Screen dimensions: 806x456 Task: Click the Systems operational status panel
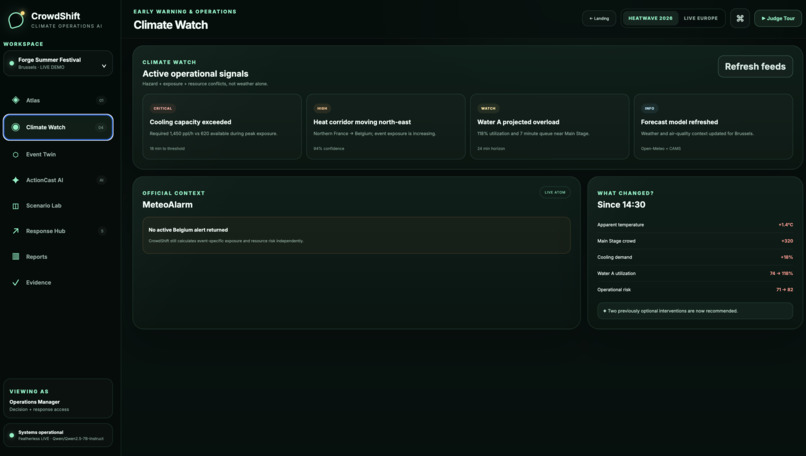tap(58, 435)
